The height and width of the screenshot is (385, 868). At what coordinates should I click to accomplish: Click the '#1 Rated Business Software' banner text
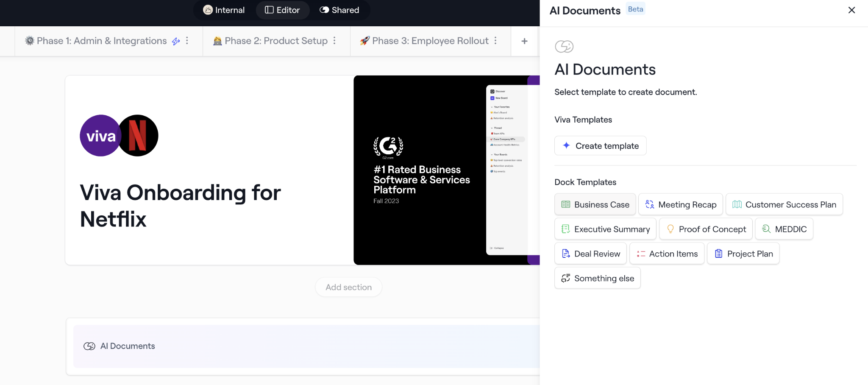422,180
